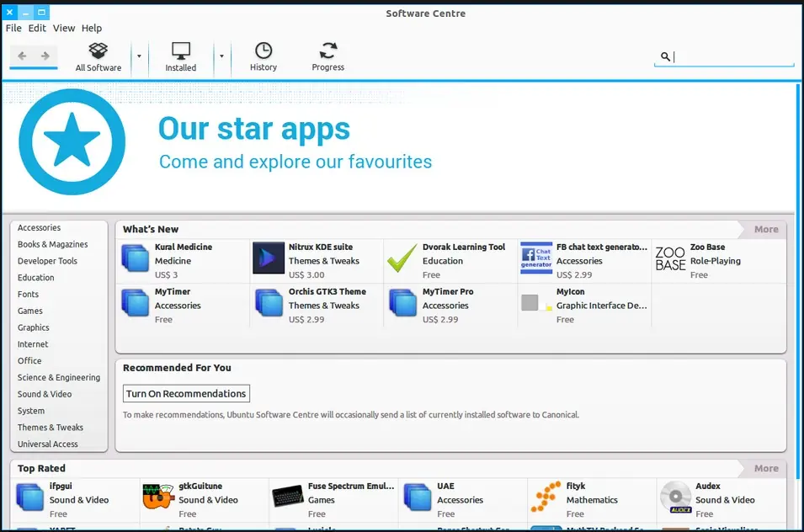
Task: Go forward with the right arrow icon
Action: pos(45,56)
